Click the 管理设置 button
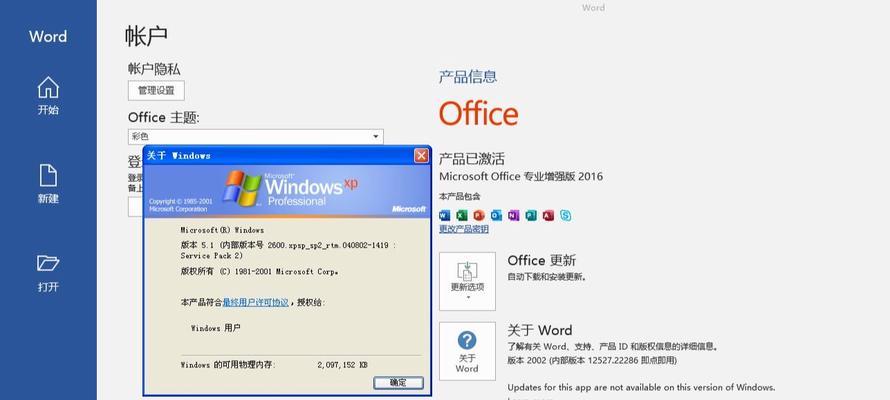This screenshot has width=890, height=400. [156, 90]
